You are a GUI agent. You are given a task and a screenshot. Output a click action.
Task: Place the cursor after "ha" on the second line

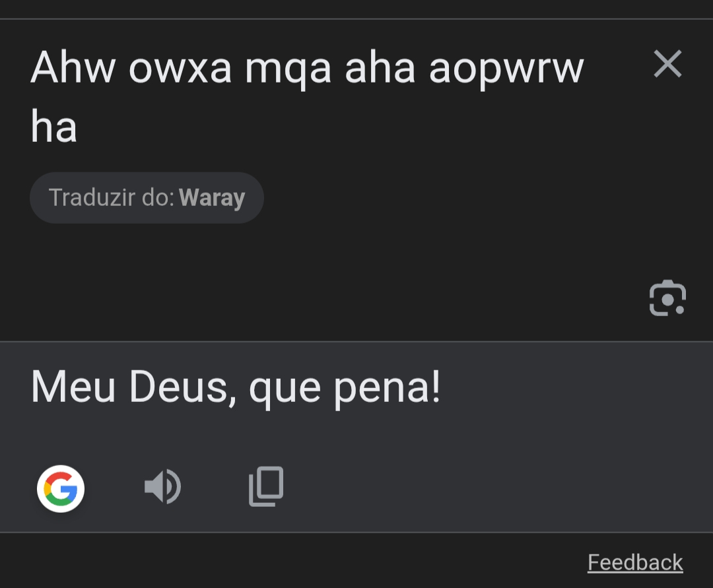coord(77,127)
